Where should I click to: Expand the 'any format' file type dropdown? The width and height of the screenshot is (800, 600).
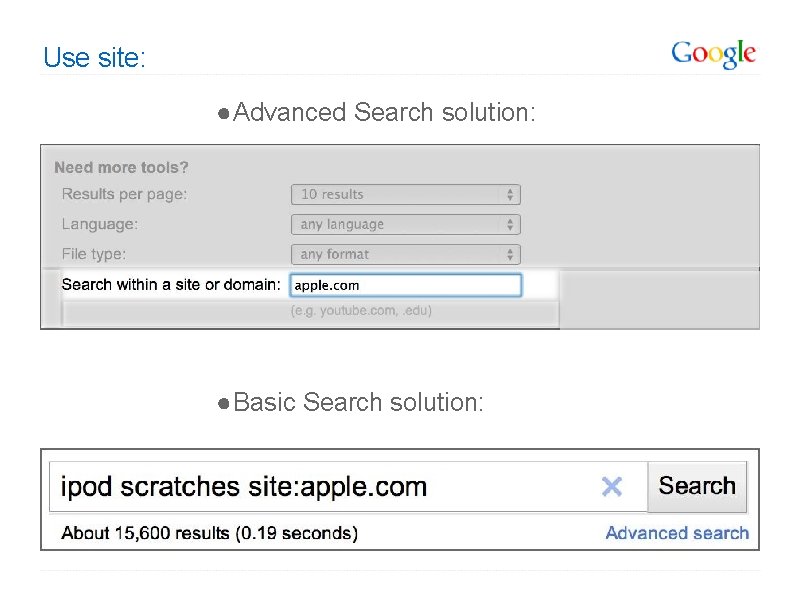pyautogui.click(x=405, y=255)
